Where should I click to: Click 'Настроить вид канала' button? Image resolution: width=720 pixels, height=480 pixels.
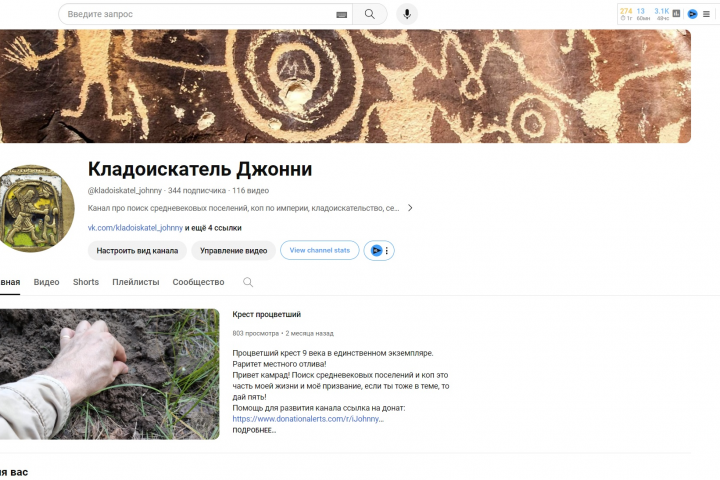point(137,251)
